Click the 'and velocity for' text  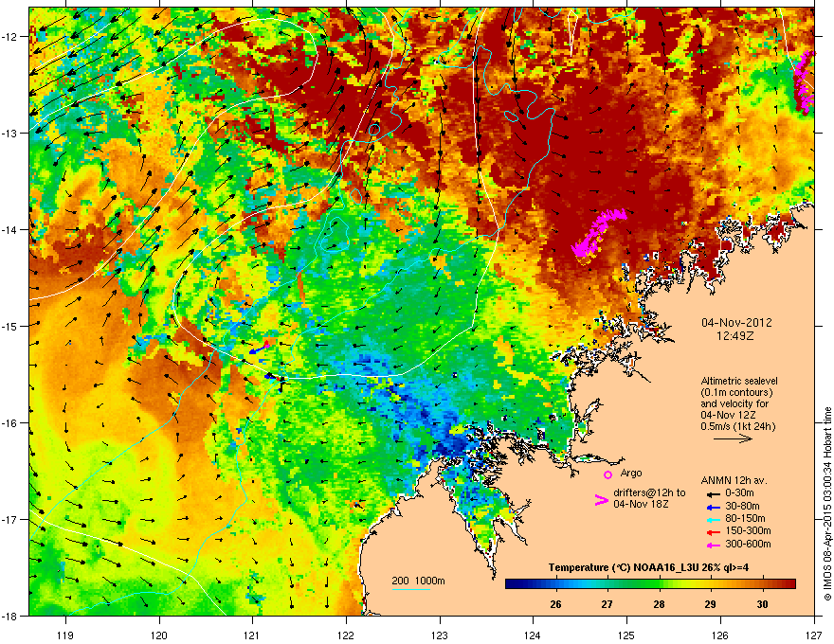point(734,403)
